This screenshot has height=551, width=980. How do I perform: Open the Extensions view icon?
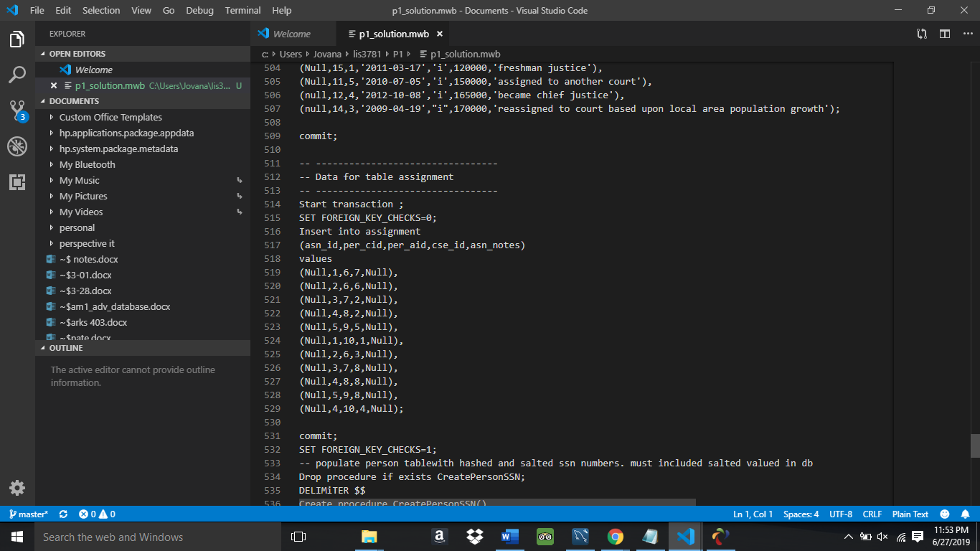click(17, 182)
